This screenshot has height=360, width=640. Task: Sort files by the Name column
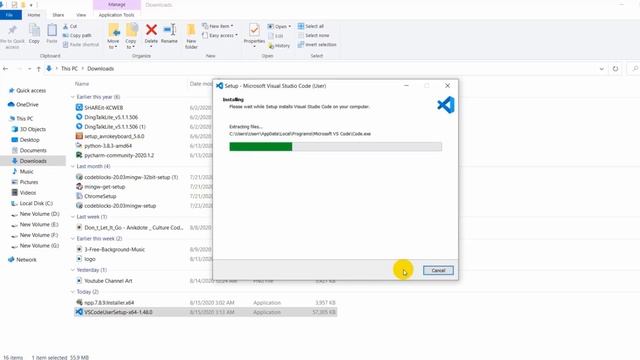82,84
